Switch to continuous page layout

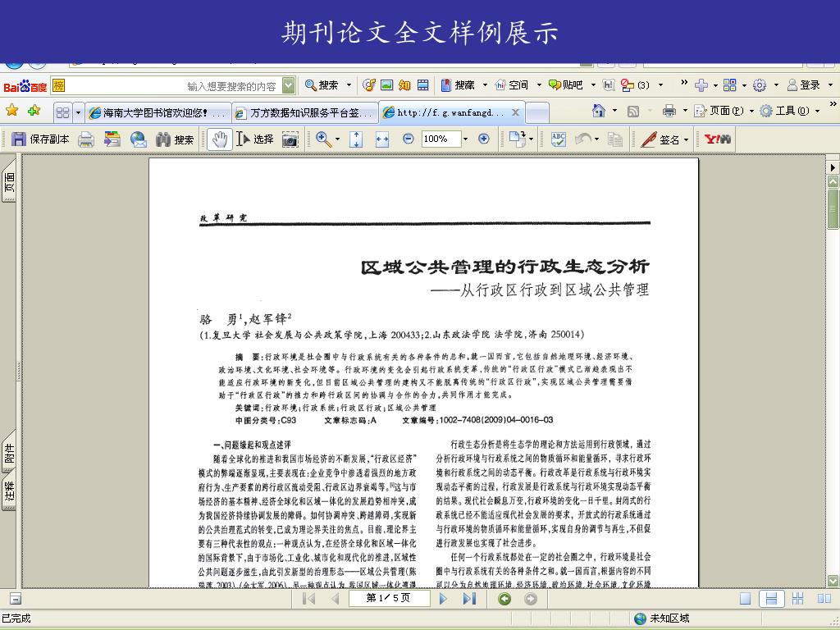pyautogui.click(x=771, y=599)
